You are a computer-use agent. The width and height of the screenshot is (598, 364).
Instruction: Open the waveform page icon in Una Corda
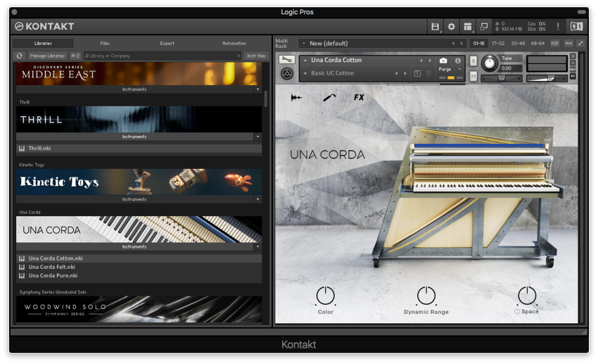[296, 98]
